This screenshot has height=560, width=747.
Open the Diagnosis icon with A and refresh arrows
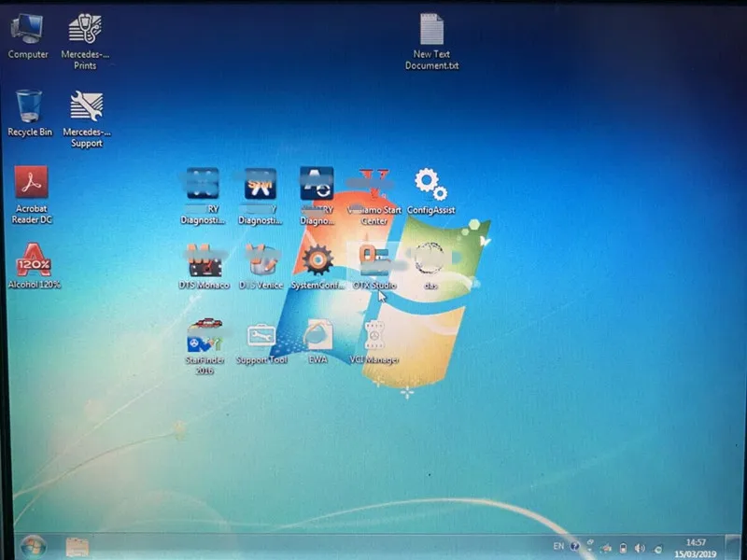click(317, 196)
